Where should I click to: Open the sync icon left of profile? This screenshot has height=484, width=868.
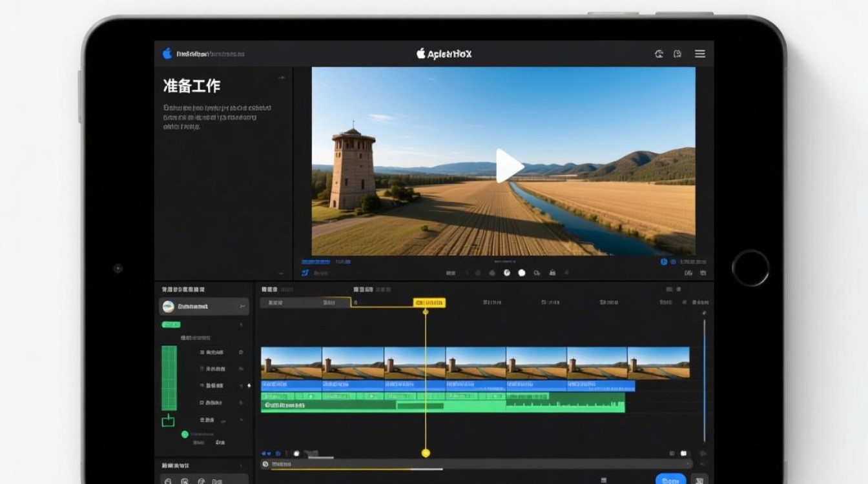[x=659, y=54]
